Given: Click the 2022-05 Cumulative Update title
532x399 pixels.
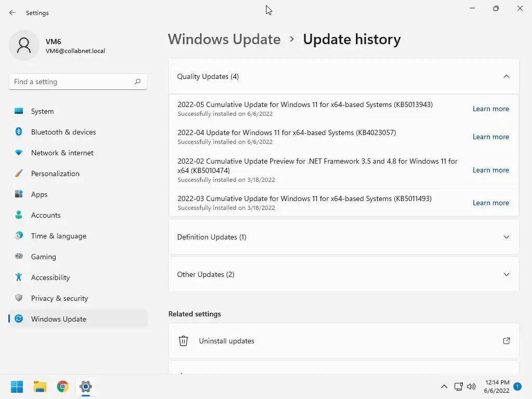Looking at the screenshot, I should click(x=305, y=104).
